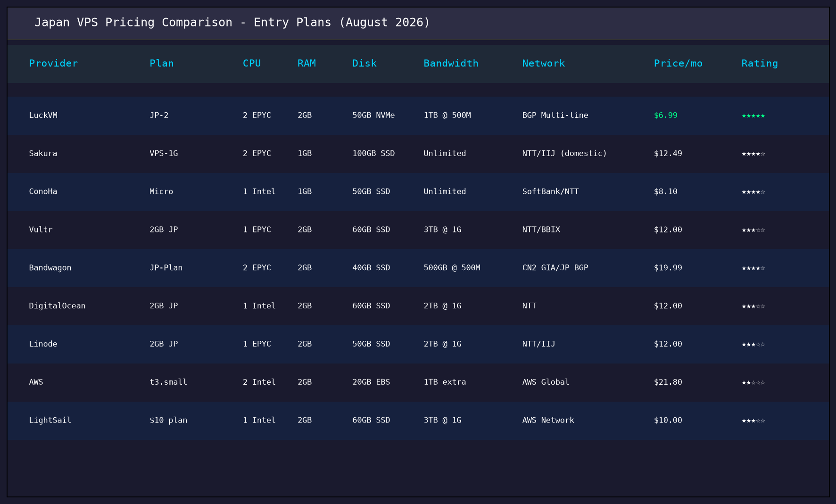Click the 1 Intel CPU cell in ConoHa row

tap(259, 191)
